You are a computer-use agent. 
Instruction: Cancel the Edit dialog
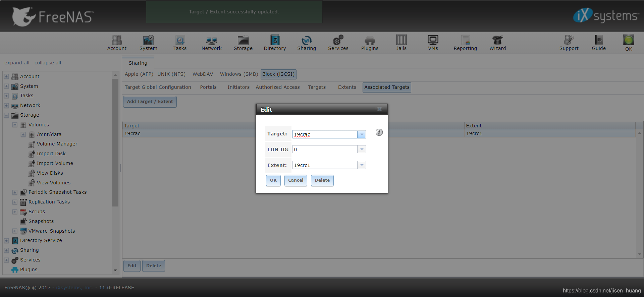click(296, 180)
